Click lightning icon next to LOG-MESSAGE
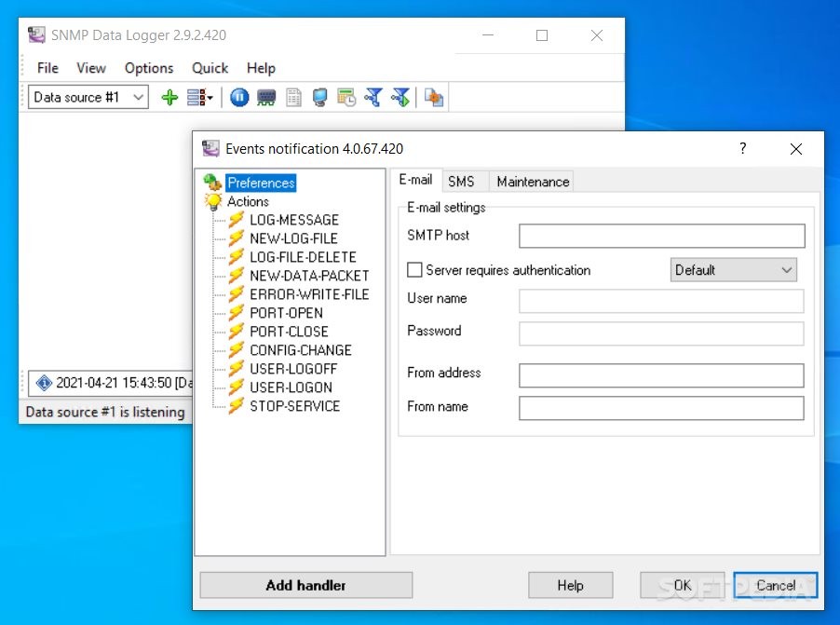 point(237,220)
